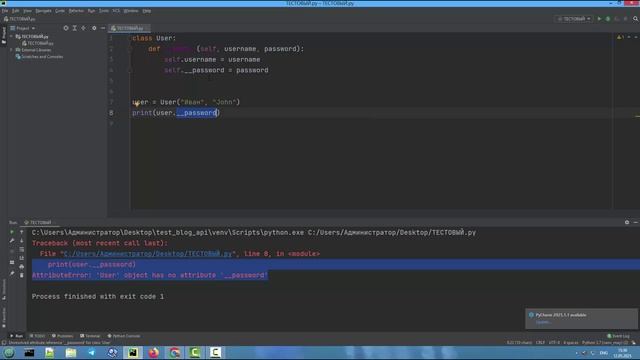Open the Terminal tool window tab
Viewport: 640px width, 360px height.
coord(90,336)
